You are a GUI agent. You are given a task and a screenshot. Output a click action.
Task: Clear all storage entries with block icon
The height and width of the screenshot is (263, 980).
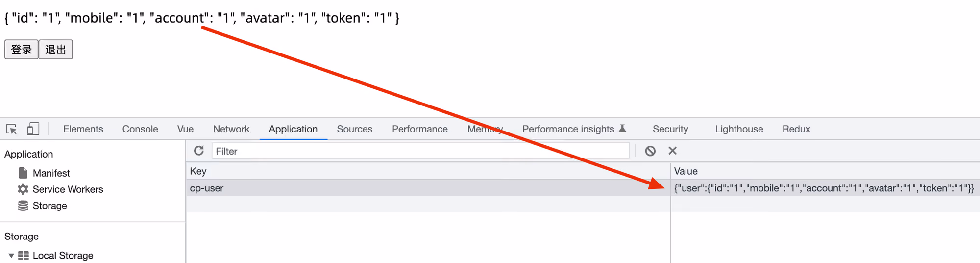coord(650,151)
